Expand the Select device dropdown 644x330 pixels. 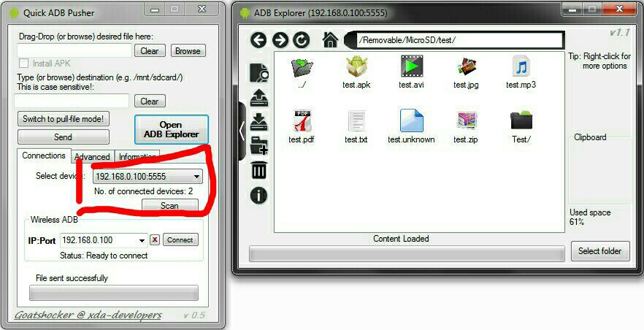(x=197, y=177)
